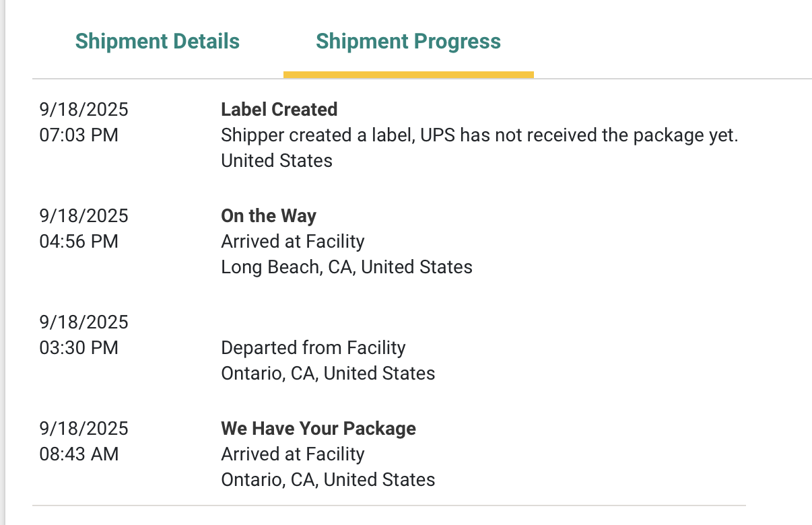Screen dimensions: 812x525
Task: Click the date above the 08:43 AM time
Action: click(83, 429)
